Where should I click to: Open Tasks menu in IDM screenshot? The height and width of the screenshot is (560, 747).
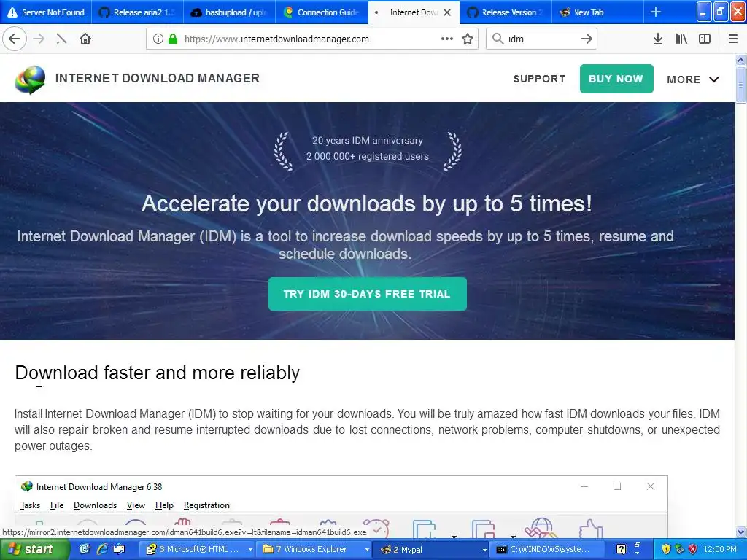(x=30, y=505)
